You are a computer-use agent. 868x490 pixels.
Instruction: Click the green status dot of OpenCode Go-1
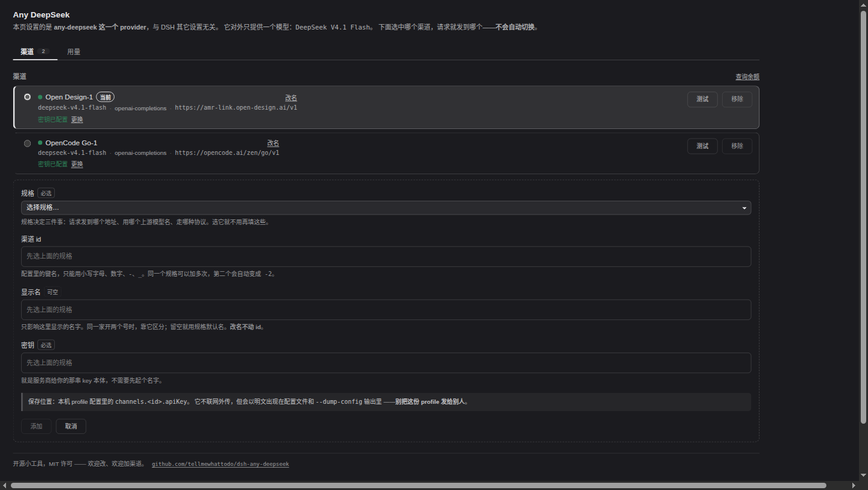(x=40, y=143)
